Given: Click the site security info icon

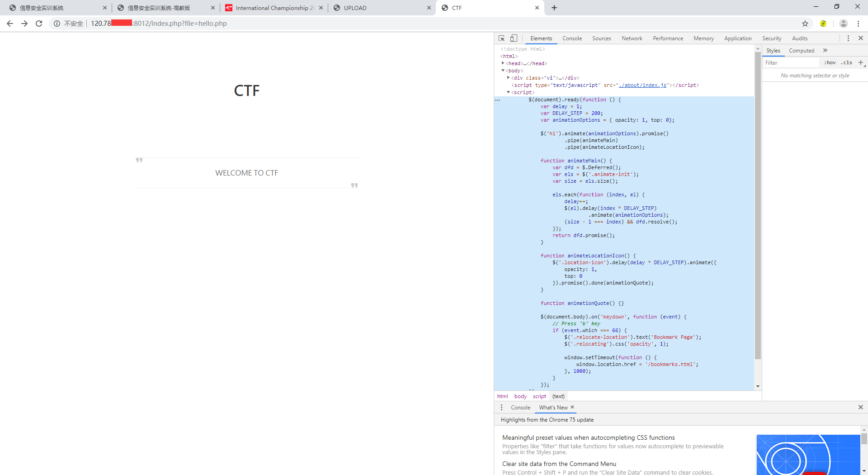Looking at the screenshot, I should coord(57,24).
